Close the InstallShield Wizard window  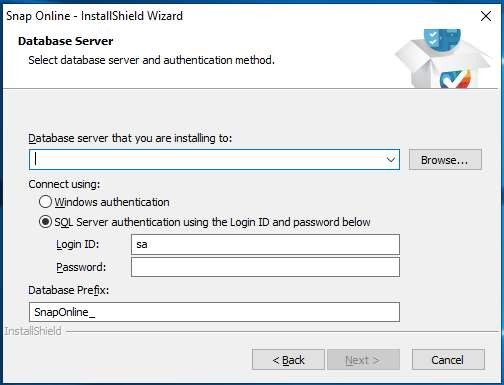pos(486,16)
